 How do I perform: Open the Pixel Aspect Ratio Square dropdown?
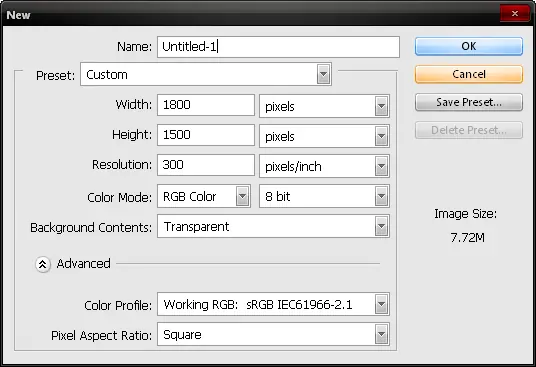(273, 334)
